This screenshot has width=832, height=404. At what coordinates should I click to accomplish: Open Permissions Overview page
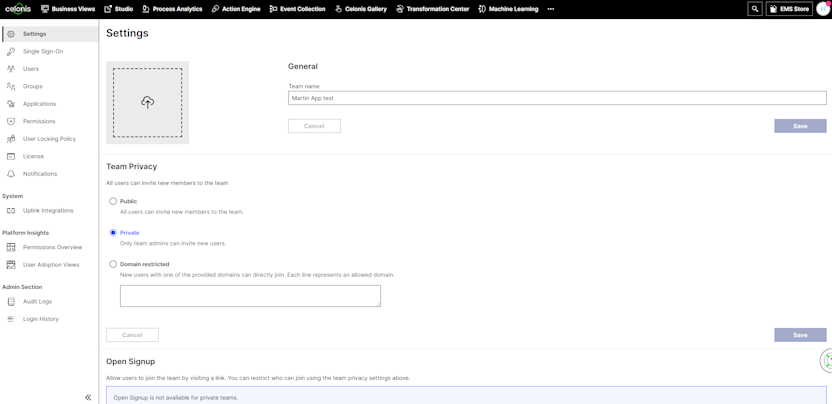tap(53, 247)
